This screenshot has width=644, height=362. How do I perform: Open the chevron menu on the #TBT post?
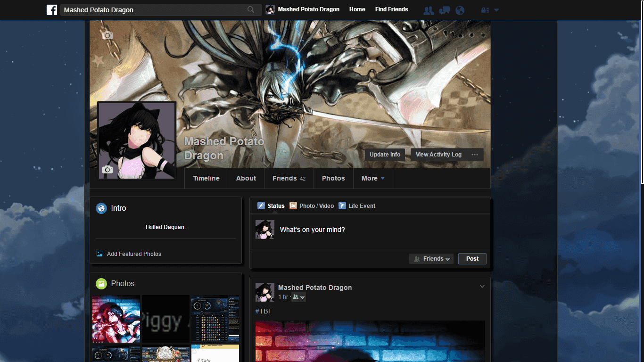click(x=482, y=287)
